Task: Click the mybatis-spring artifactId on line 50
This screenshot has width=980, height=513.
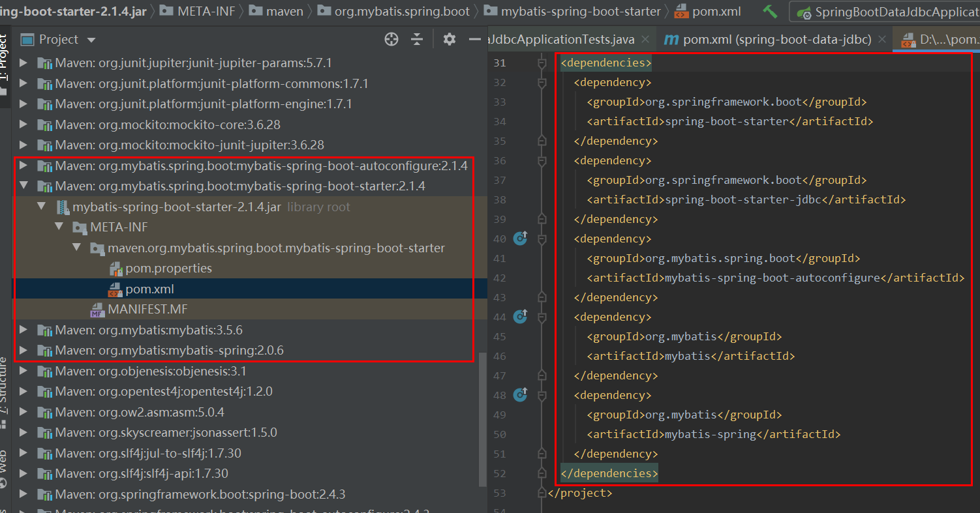Action: click(711, 434)
